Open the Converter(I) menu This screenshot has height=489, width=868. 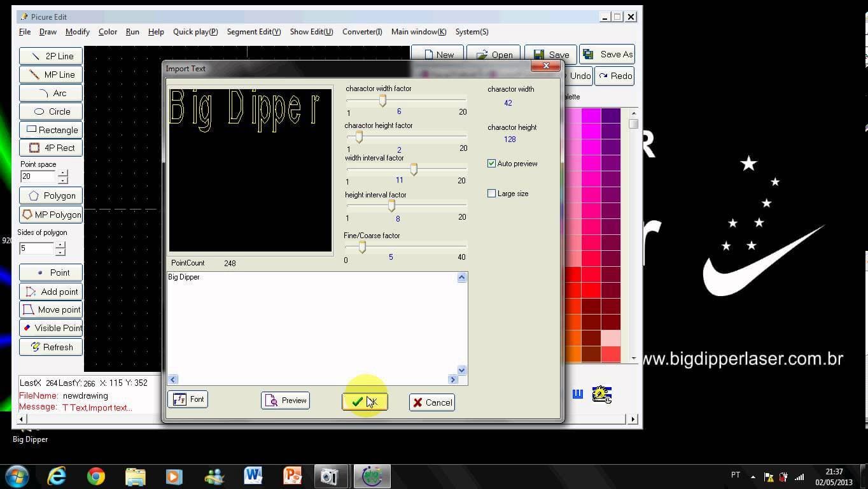tap(362, 32)
